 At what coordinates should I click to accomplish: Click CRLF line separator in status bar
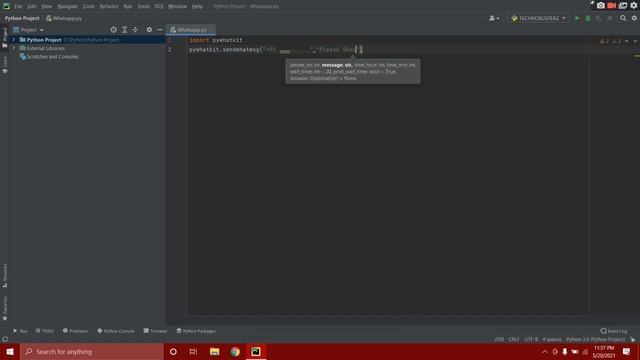(514, 339)
